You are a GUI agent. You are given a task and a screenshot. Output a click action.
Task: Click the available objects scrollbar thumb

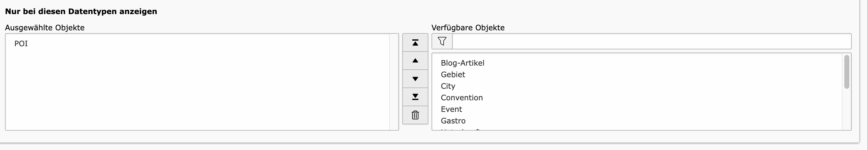[847, 72]
